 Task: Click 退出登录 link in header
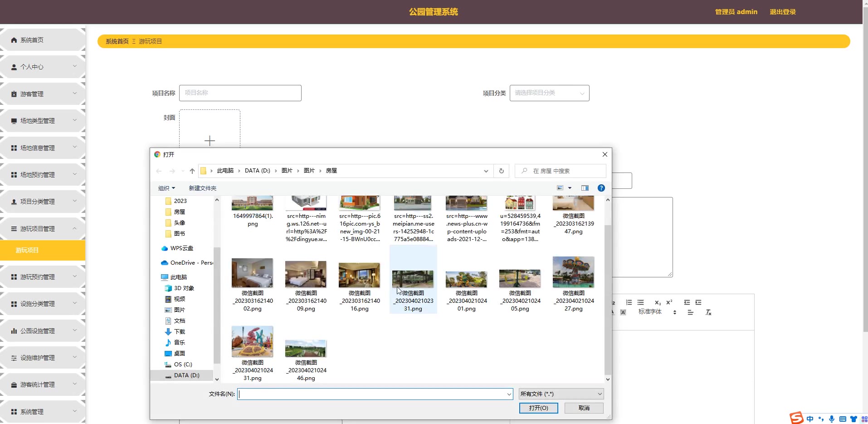click(x=783, y=12)
